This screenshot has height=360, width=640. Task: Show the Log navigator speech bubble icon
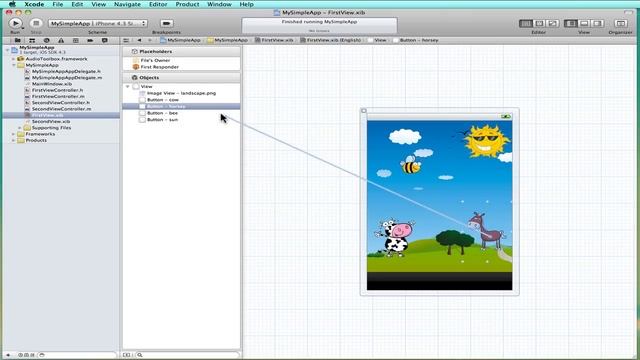coord(104,40)
